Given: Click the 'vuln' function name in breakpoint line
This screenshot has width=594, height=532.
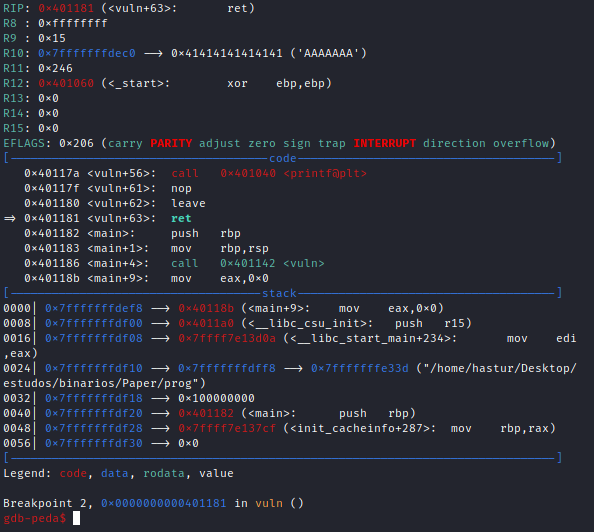Looking at the screenshot, I should click(x=269, y=504).
